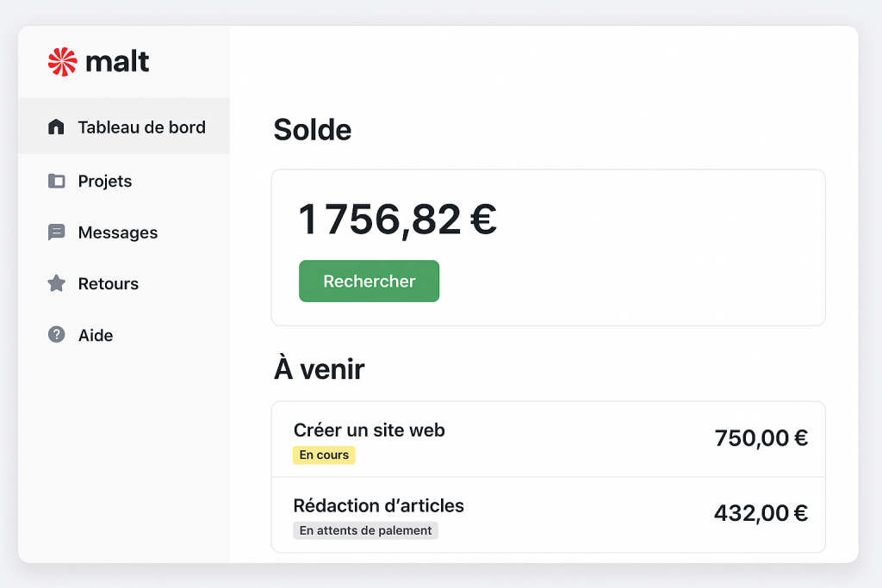This screenshot has width=882, height=588.
Task: Click the malt wordmark text
Action: 117,62
